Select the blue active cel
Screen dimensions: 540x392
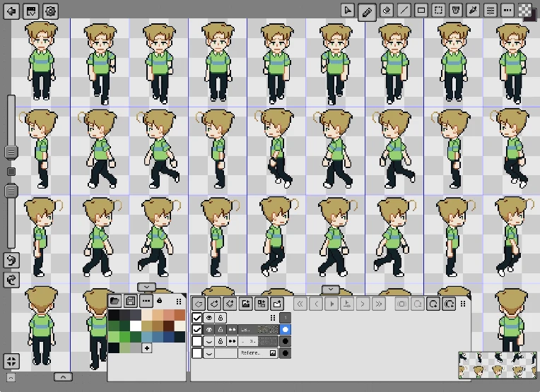285,329
